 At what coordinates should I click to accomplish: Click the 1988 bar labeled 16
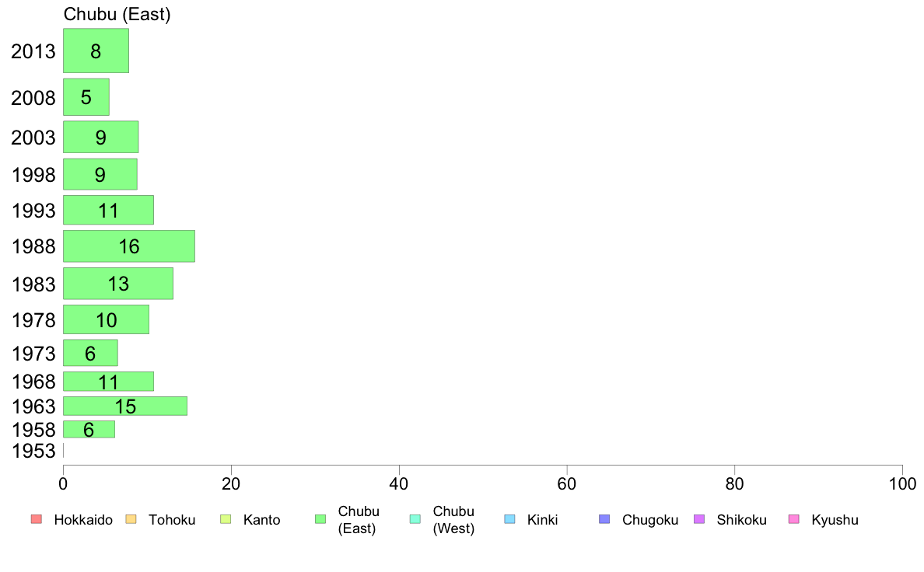tap(129, 246)
